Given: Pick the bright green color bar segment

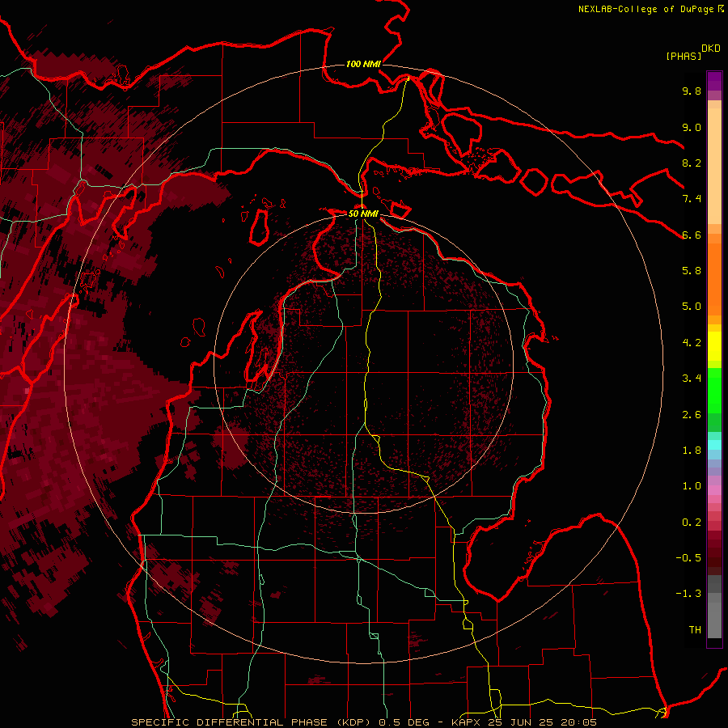Looking at the screenshot, I should 714,391.
